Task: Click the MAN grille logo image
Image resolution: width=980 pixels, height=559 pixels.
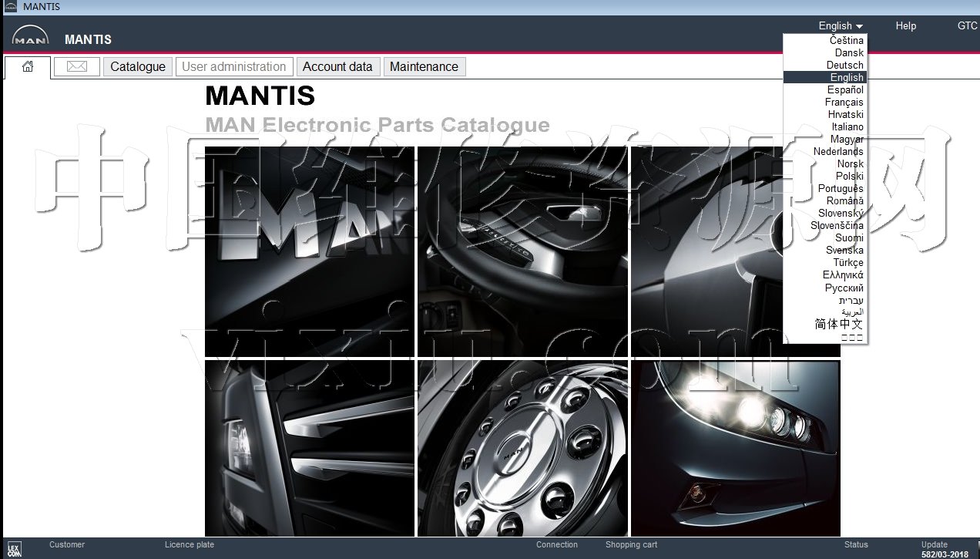Action: pyautogui.click(x=309, y=251)
